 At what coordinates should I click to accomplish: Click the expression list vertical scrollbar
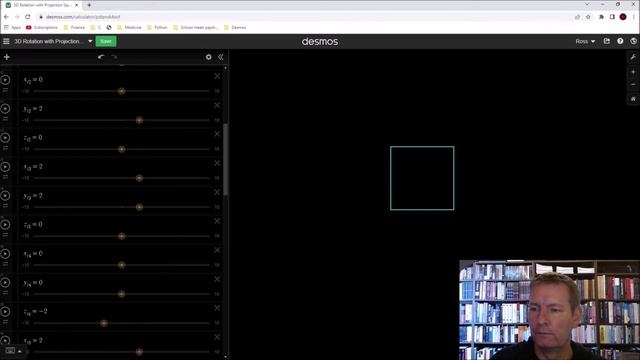click(x=226, y=159)
